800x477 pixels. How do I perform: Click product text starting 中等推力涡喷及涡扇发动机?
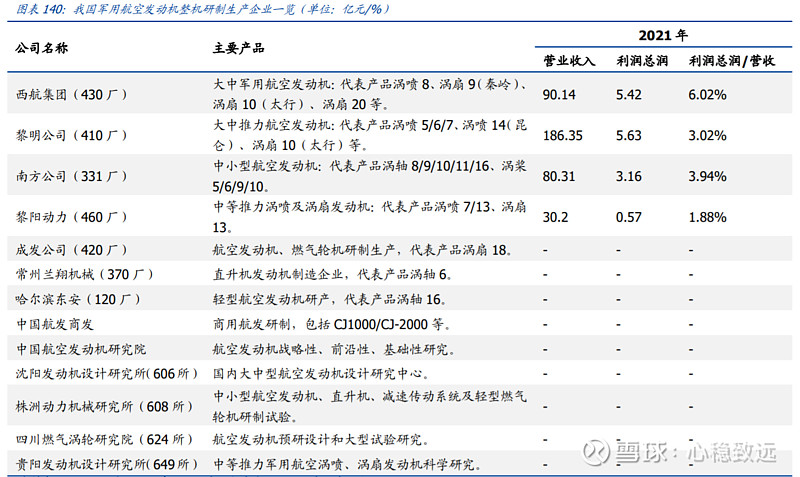click(x=369, y=217)
